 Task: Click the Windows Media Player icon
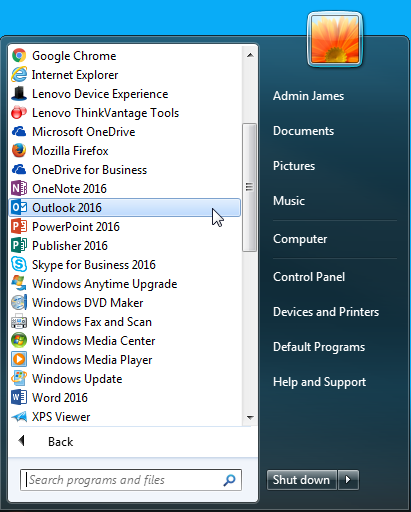tap(19, 359)
